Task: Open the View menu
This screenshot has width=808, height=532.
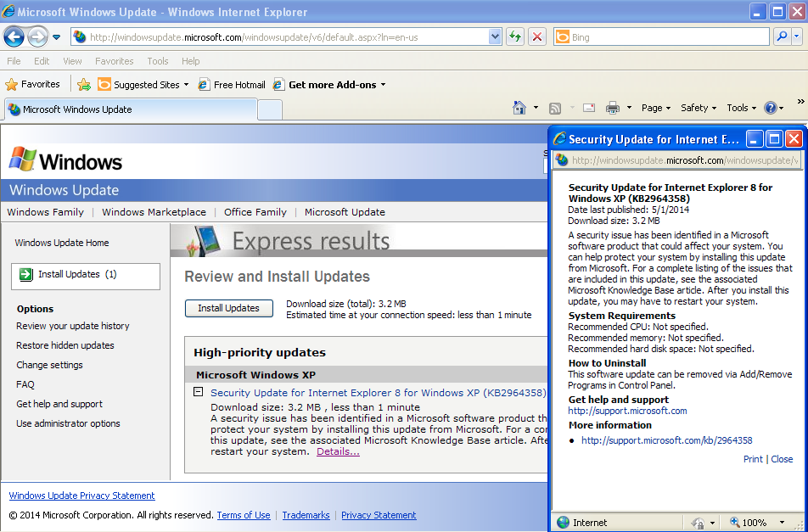Action: pos(72,61)
